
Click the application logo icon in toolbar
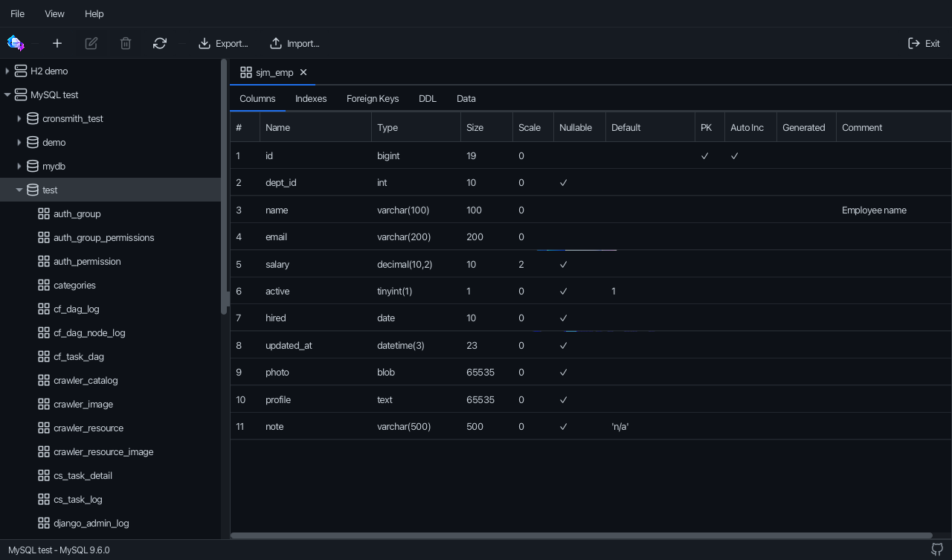(x=16, y=43)
